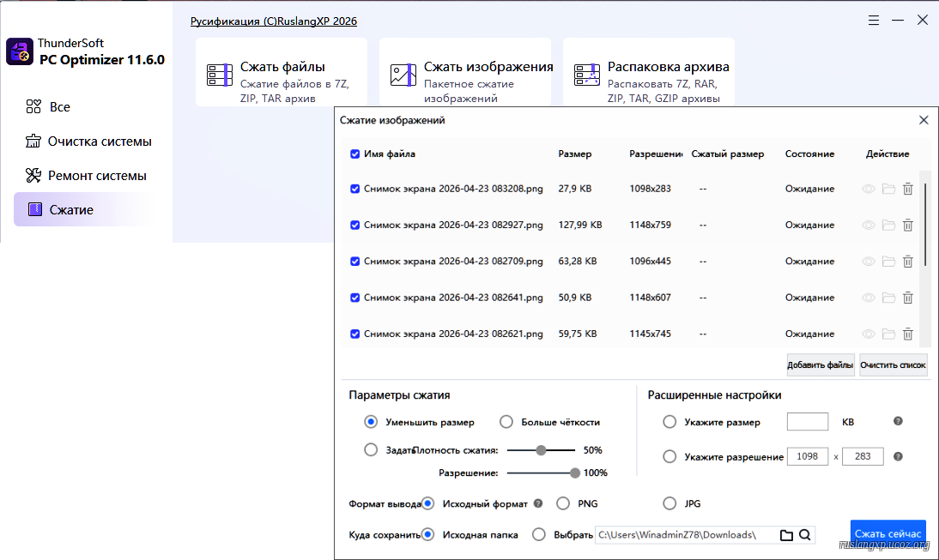Click help icon beside Исходный формат
939x560 pixels.
[x=538, y=503]
